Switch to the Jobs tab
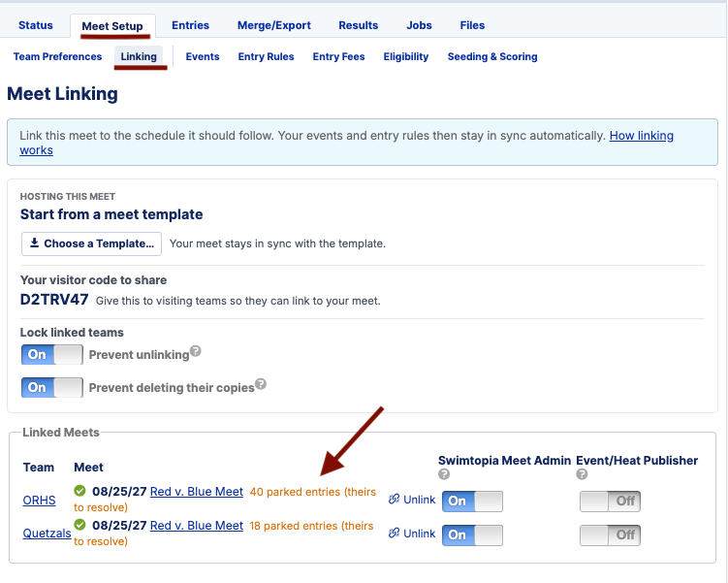This screenshot has height=583, width=728. 419,25
